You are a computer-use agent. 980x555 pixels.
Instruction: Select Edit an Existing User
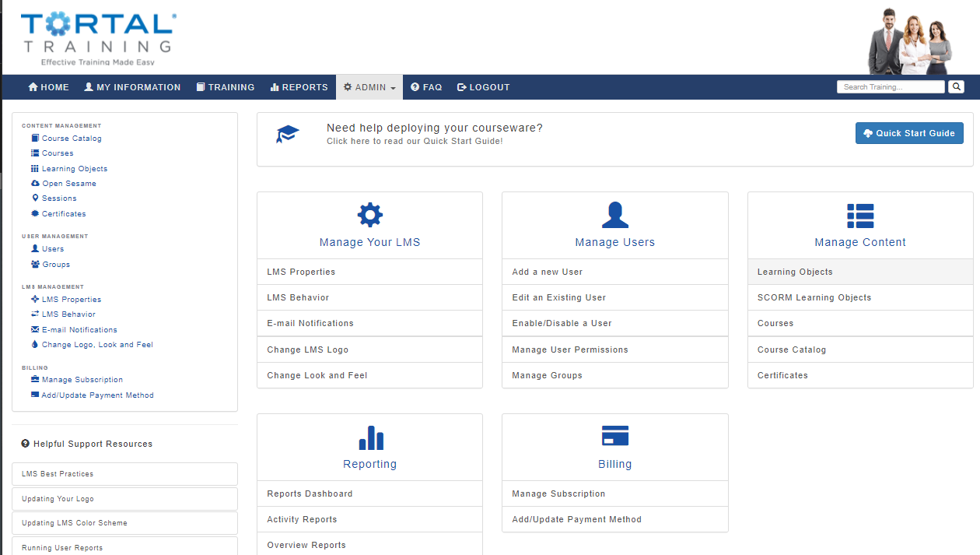pyautogui.click(x=615, y=297)
